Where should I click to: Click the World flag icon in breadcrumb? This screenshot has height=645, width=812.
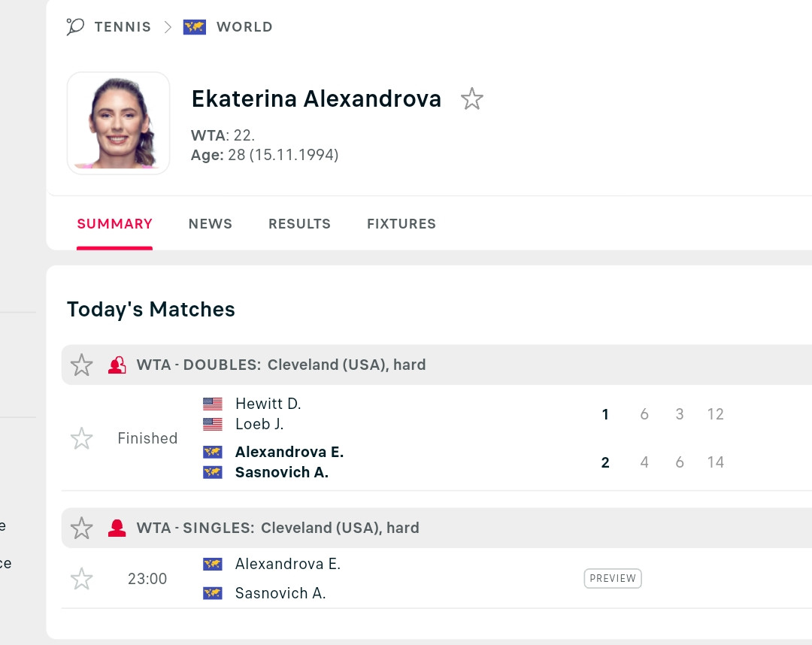(195, 27)
